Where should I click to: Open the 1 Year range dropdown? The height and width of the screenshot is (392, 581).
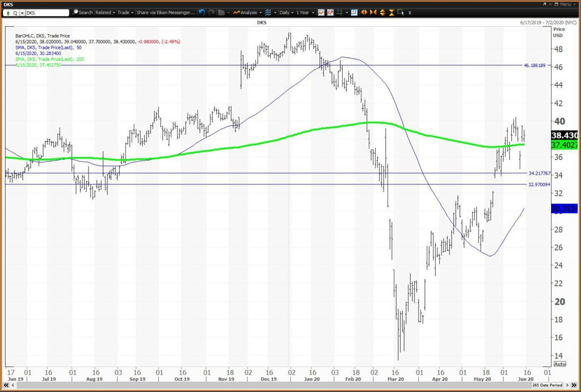point(305,12)
